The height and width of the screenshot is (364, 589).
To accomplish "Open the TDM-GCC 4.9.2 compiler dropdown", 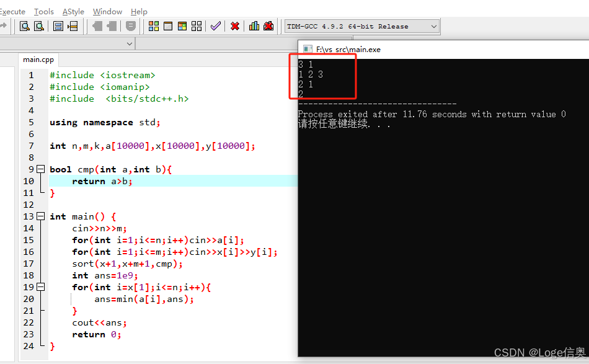I will tap(362, 26).
